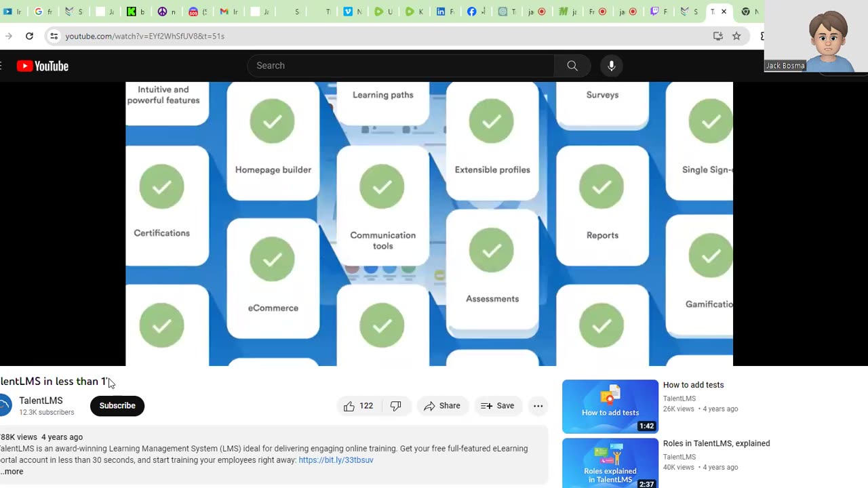Screen dimensions: 868x488
Task: Open the site information icon in address bar
Action: [54, 36]
